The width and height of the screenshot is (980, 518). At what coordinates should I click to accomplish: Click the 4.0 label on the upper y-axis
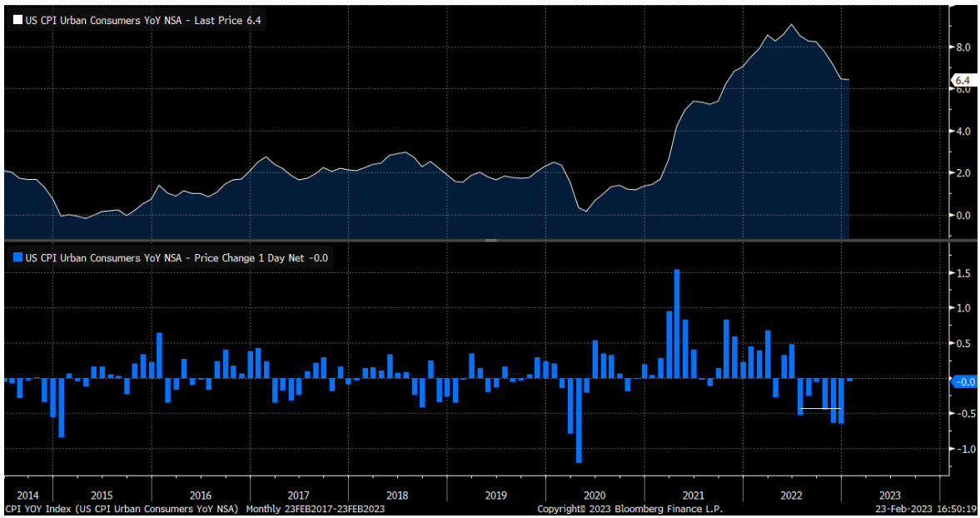963,132
